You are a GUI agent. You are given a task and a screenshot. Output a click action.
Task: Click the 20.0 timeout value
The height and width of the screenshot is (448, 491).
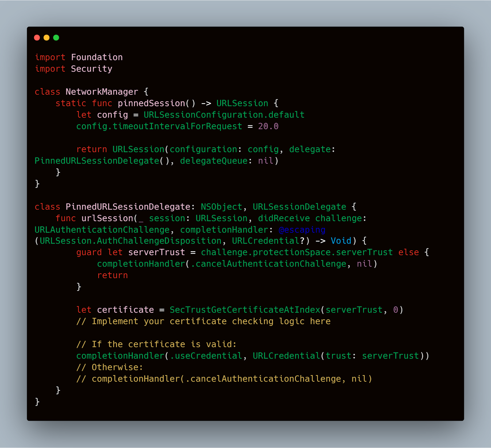pos(268,126)
